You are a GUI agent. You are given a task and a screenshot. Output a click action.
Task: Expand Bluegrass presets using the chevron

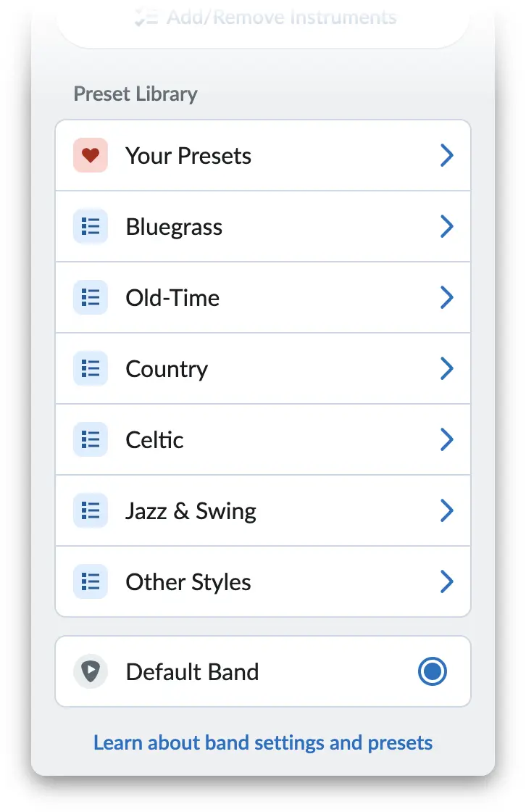pos(447,227)
